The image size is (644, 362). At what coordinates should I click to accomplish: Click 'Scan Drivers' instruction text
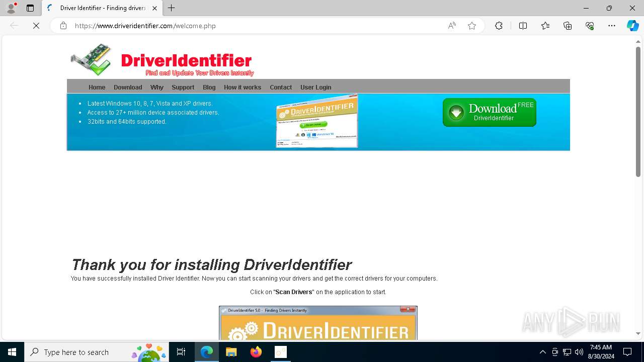coord(294,292)
